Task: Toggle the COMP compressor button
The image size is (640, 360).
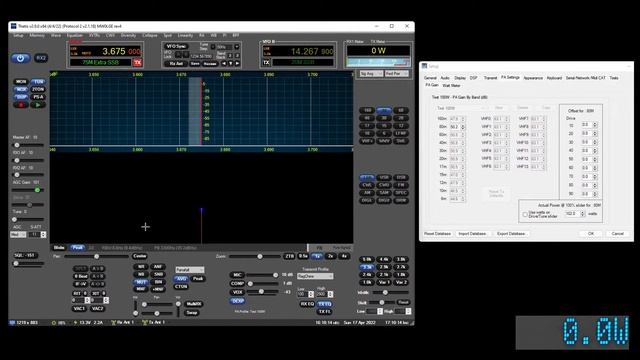Action: [237, 284]
